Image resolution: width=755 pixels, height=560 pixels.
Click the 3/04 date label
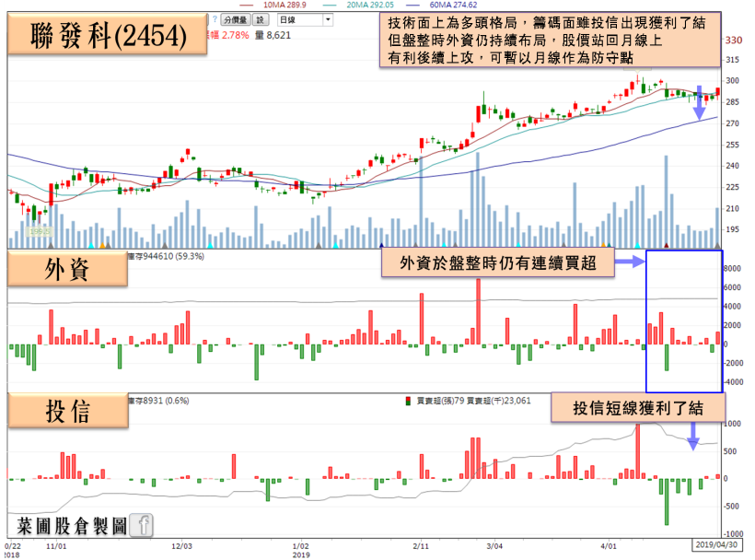coord(494,546)
